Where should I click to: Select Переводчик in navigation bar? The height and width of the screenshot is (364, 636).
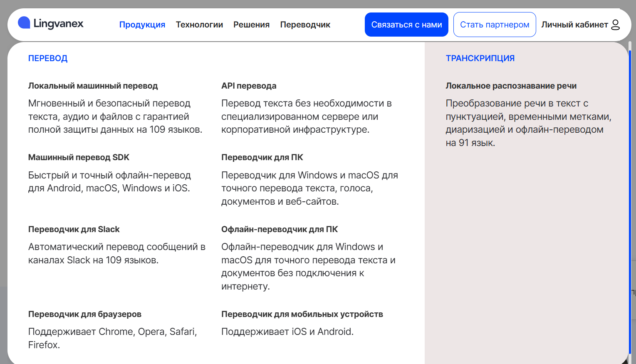tap(305, 25)
